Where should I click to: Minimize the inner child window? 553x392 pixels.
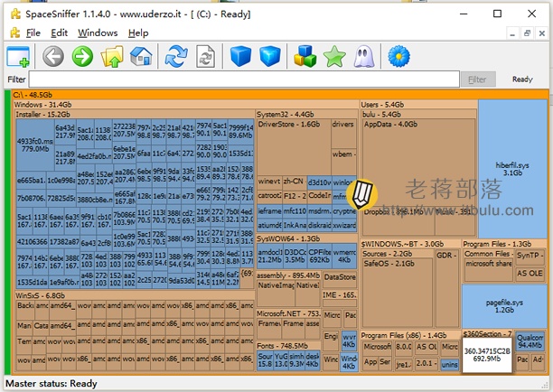coord(513,33)
